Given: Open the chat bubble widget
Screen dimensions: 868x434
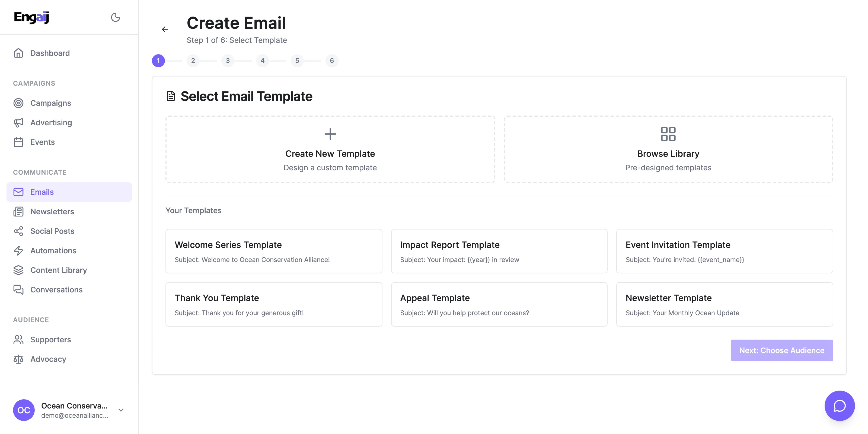Looking at the screenshot, I should 839,405.
